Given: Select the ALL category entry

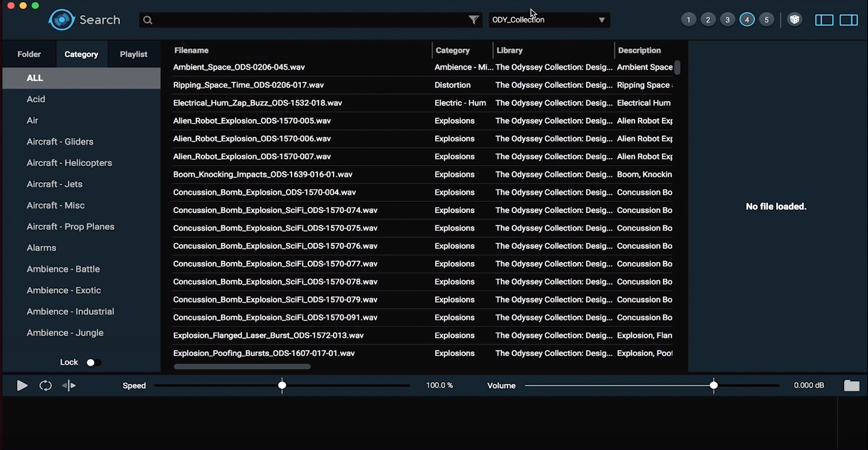Looking at the screenshot, I should pos(35,78).
